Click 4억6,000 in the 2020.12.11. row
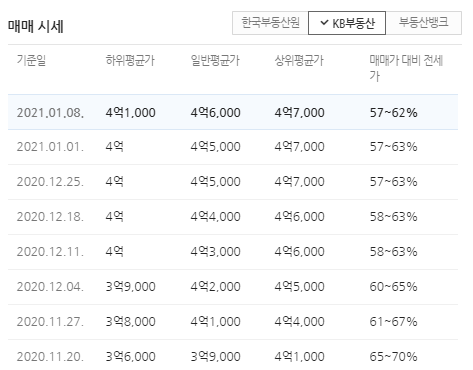Image resolution: width=473 pixels, height=370 pixels. (299, 252)
